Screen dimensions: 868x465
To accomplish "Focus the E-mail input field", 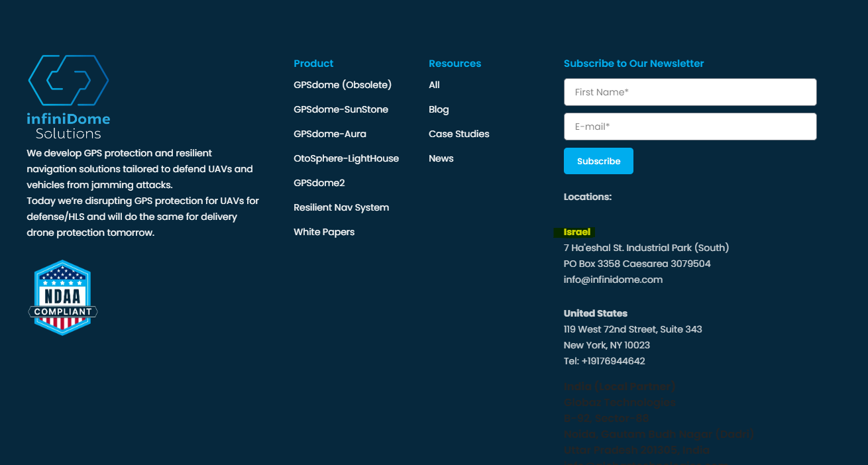I will coord(690,127).
